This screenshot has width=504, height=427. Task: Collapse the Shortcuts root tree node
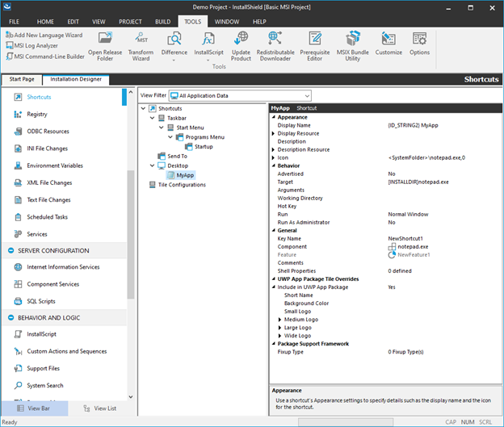[143, 109]
